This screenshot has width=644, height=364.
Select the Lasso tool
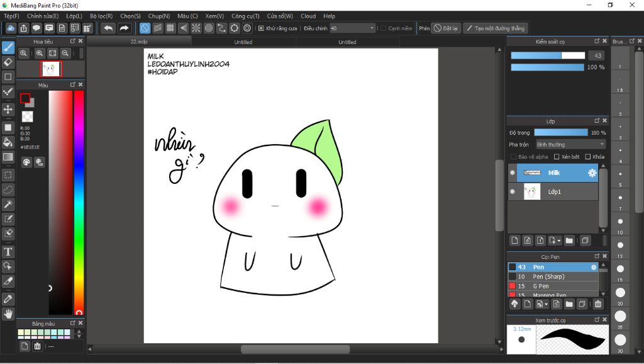coord(8,190)
